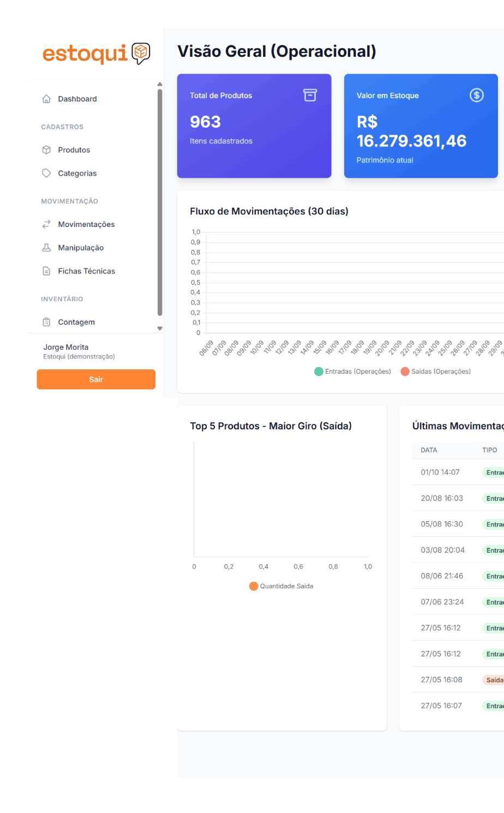Image resolution: width=504 pixels, height=813 pixels.
Task: Click the Visão Geral (Operacional) heading
Action: [277, 51]
